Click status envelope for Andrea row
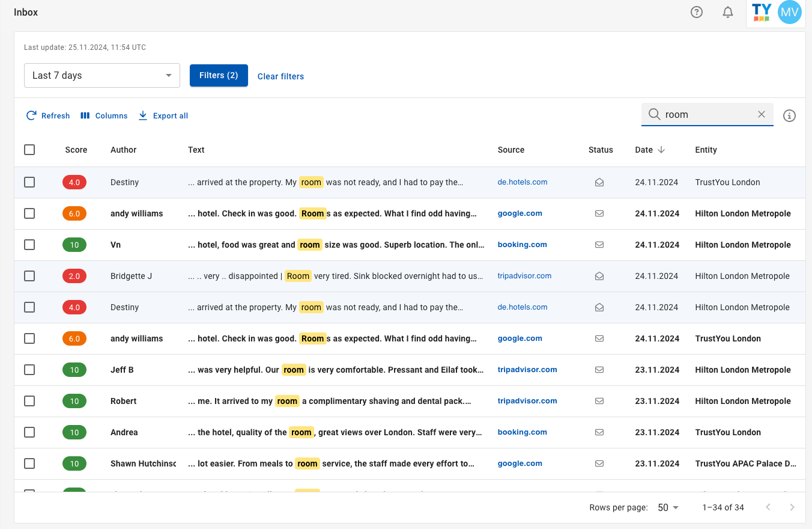 pyautogui.click(x=599, y=432)
